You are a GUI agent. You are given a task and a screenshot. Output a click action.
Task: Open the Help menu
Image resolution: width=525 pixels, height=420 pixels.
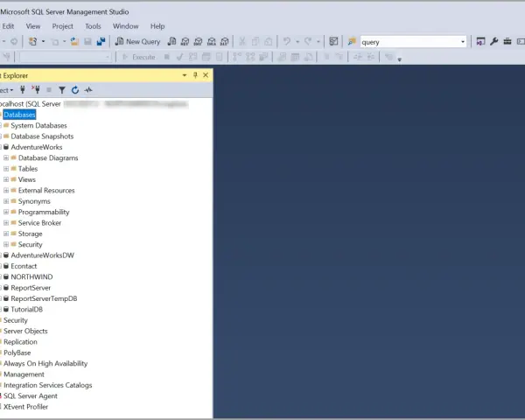157,26
